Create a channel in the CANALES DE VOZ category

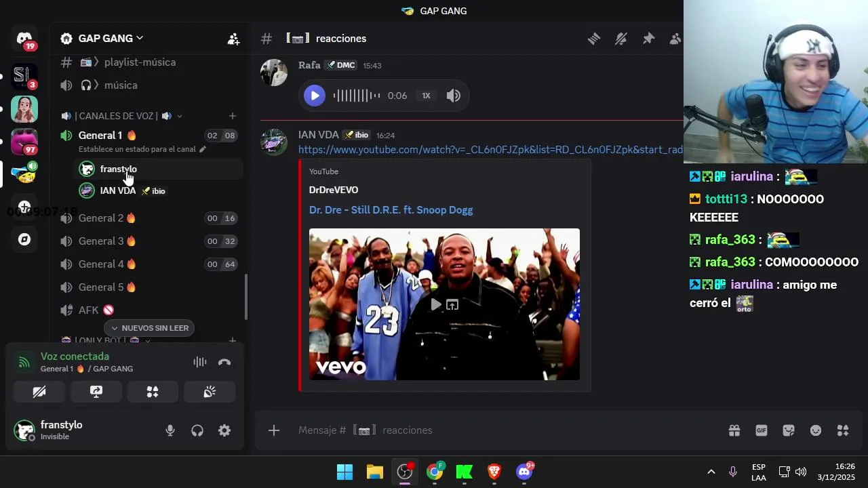point(233,116)
